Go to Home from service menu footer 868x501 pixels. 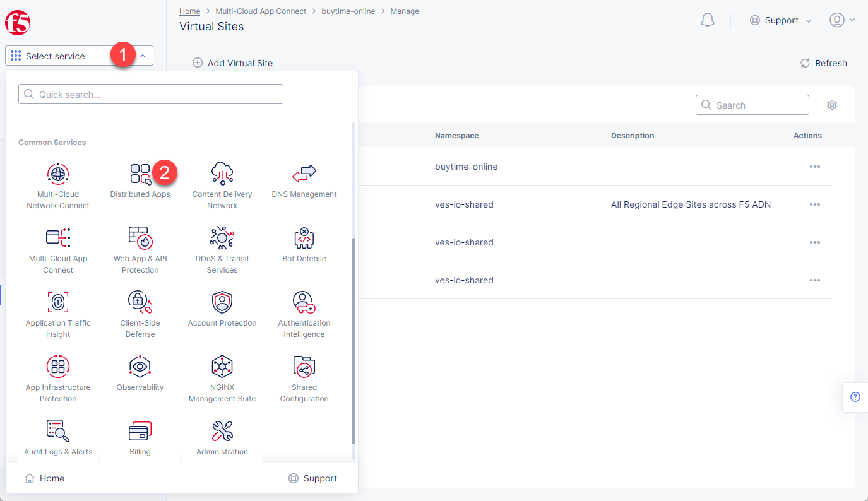coord(44,478)
